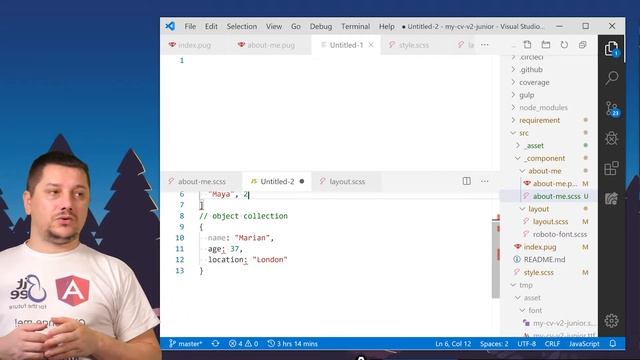Open more actions for upper editor group
This screenshot has height=360, width=640.
pyautogui.click(x=484, y=44)
